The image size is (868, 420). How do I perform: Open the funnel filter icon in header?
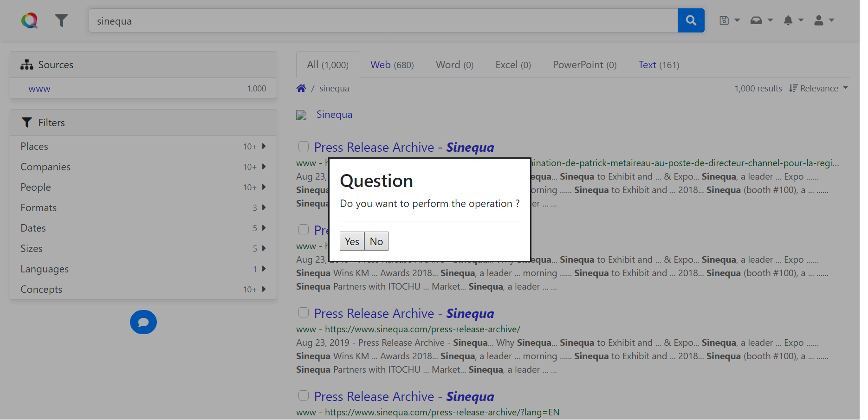click(x=61, y=20)
